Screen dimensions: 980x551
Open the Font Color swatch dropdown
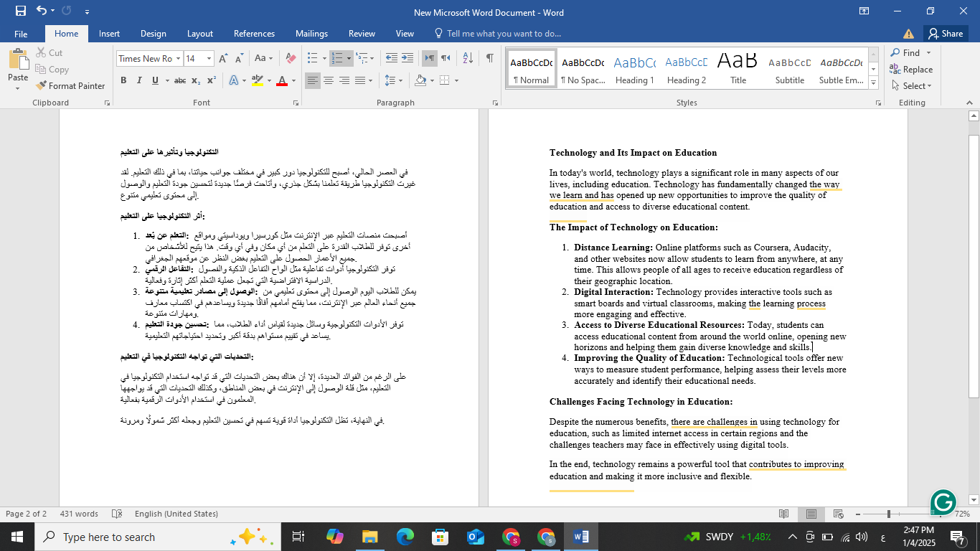(293, 80)
